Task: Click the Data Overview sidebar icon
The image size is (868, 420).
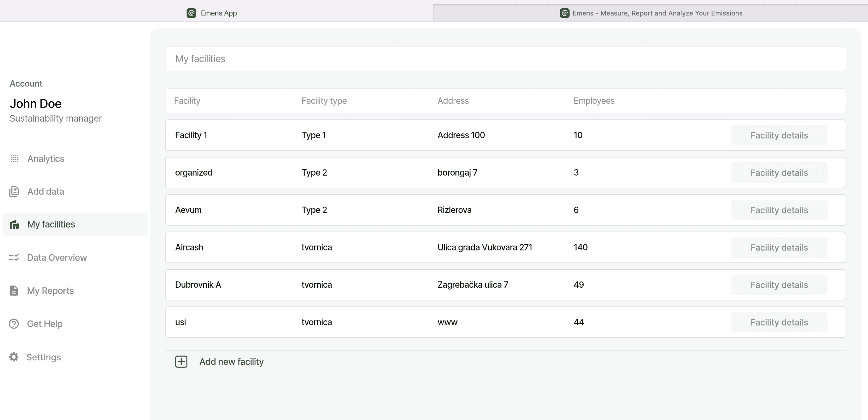Action: point(14,257)
